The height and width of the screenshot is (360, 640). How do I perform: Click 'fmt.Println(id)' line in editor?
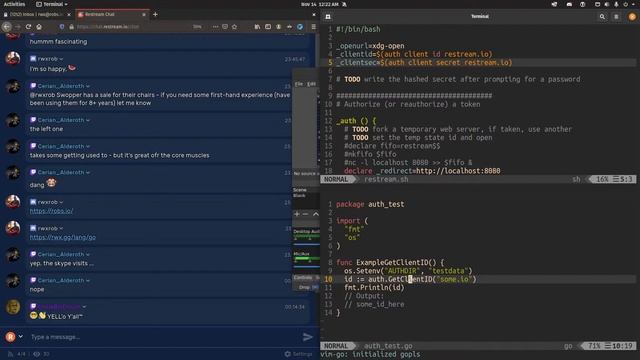click(x=374, y=288)
